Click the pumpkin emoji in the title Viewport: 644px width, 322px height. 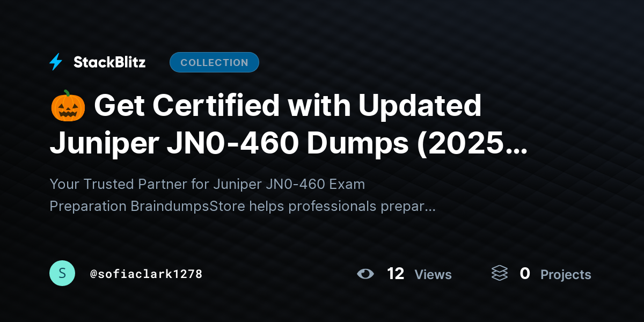tap(68, 106)
